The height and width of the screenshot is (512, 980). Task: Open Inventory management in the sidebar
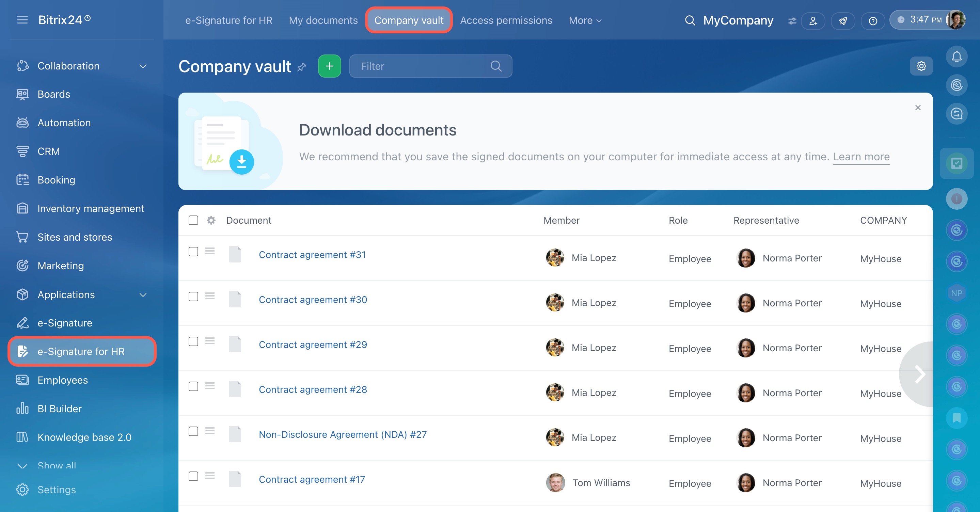91,208
